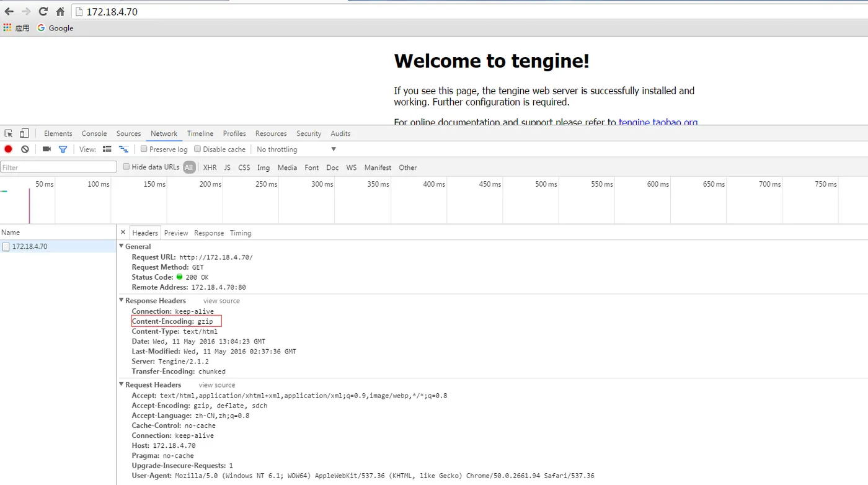Viewport: 868px width, 485px height.
Task: Open the Google bookmark
Action: (x=55, y=28)
